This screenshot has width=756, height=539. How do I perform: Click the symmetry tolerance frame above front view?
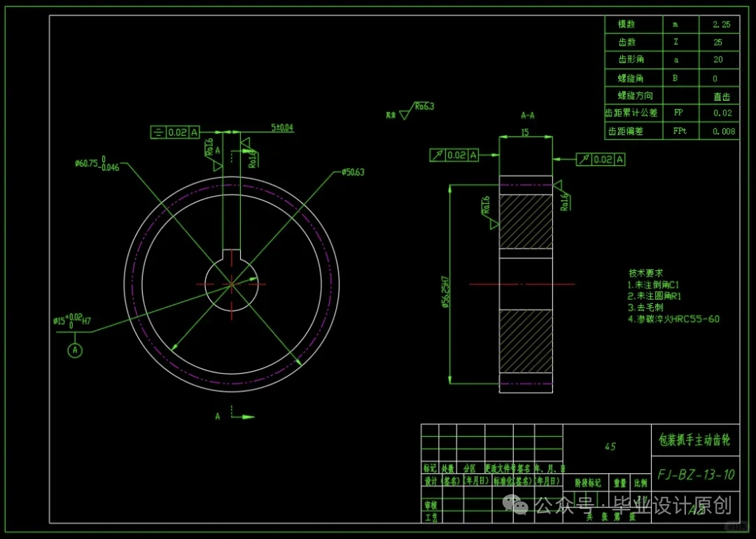[174, 132]
